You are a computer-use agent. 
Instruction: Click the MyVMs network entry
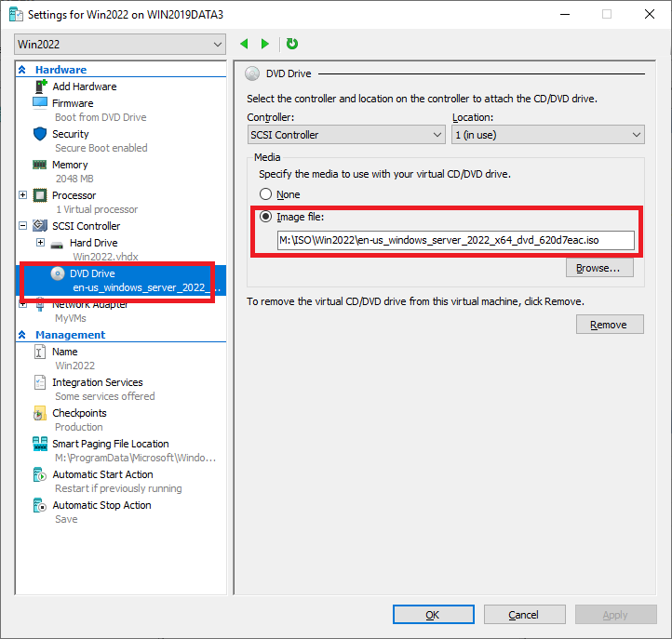click(x=71, y=318)
